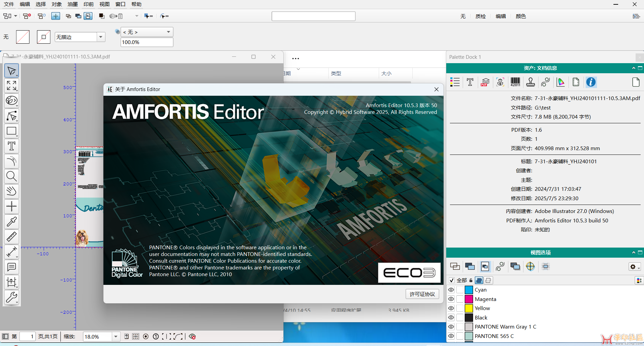Hide the Yellow separation
644x346 pixels.
(x=451, y=308)
